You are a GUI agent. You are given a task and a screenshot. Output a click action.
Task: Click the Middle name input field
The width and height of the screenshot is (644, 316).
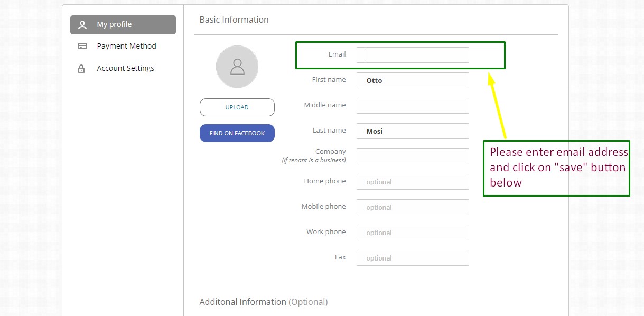coord(413,106)
